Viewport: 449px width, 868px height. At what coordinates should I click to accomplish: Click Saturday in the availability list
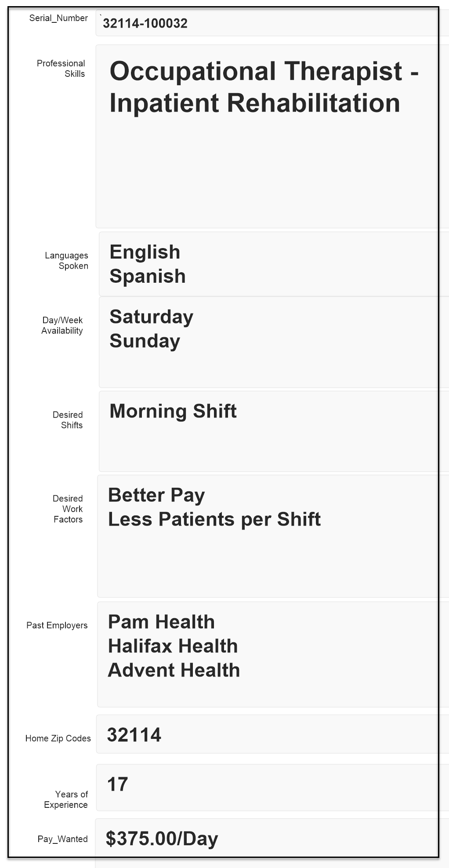(x=152, y=317)
